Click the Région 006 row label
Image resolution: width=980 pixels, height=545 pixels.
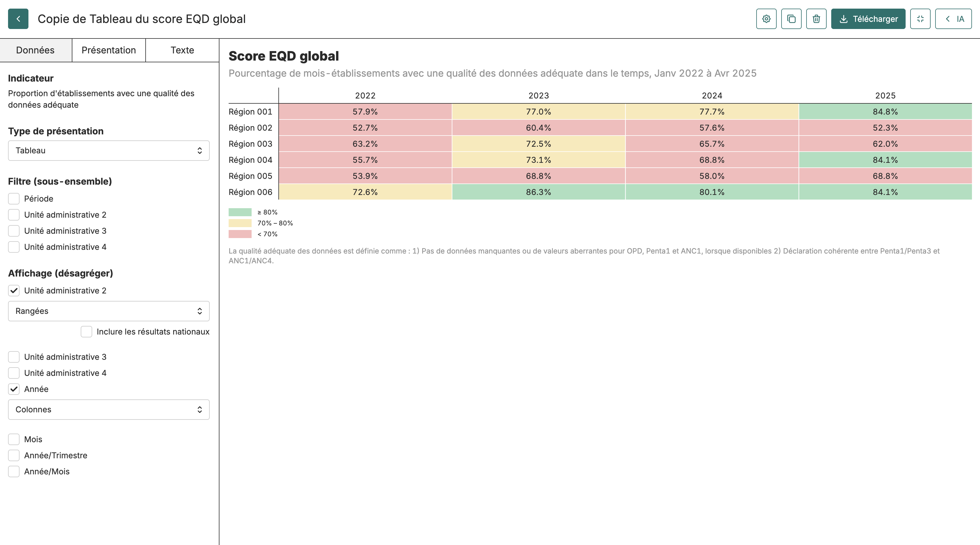(250, 192)
